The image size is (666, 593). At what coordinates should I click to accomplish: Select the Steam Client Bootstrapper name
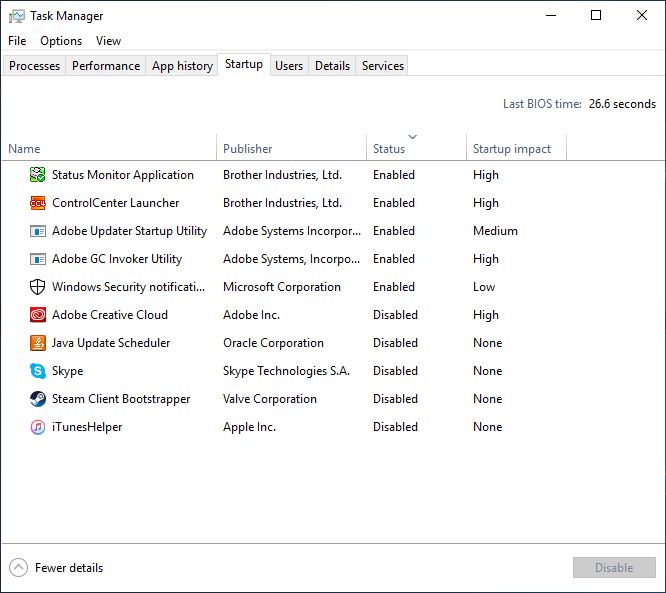[x=121, y=399]
